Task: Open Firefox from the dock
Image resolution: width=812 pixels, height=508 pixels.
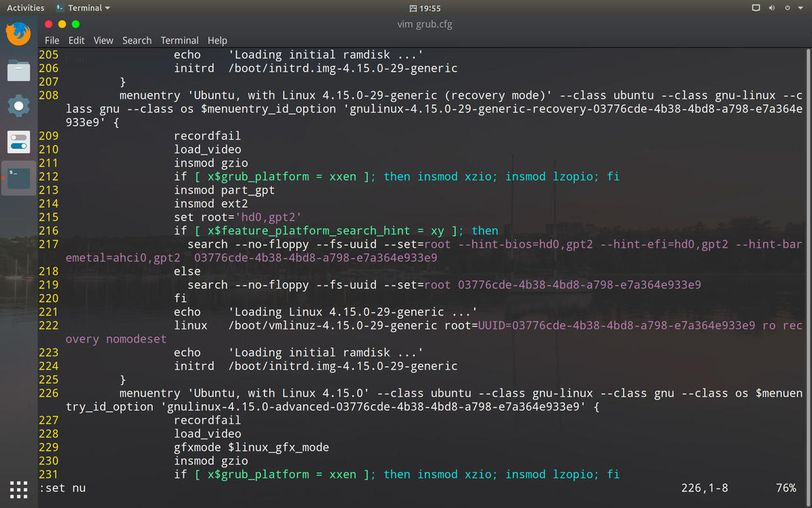Action: 18,34
